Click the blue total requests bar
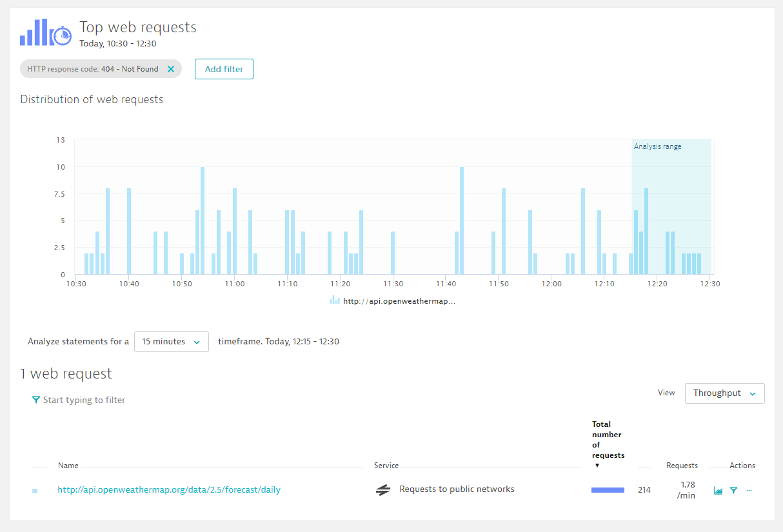 [x=608, y=490]
